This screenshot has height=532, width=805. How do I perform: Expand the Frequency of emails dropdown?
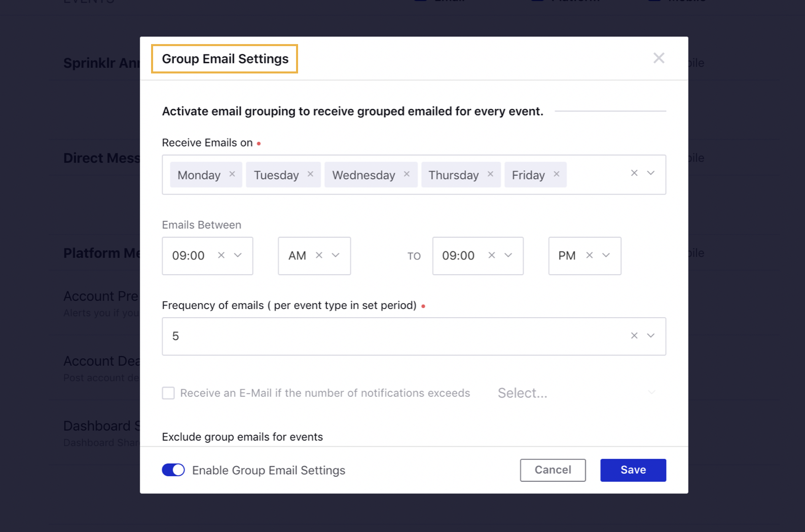point(651,335)
